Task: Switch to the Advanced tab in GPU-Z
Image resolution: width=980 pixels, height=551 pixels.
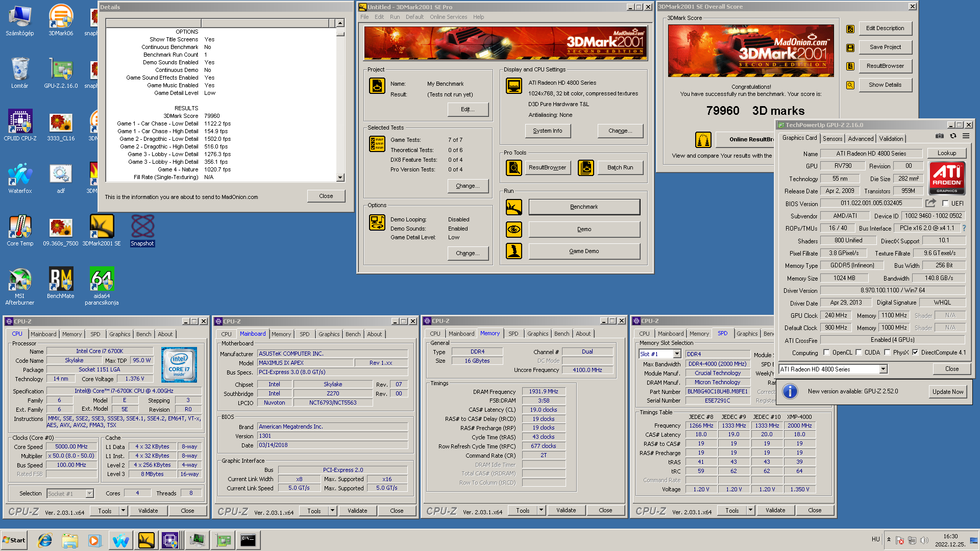Action: click(x=861, y=139)
